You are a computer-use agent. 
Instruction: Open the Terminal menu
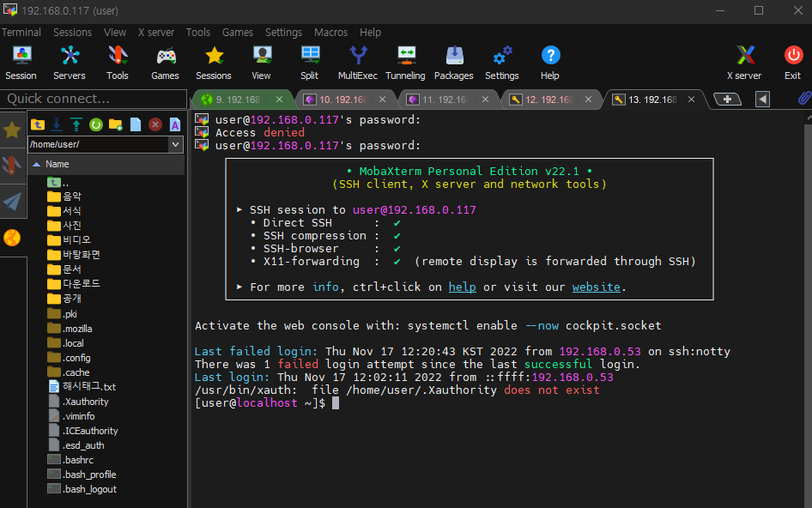(x=21, y=32)
